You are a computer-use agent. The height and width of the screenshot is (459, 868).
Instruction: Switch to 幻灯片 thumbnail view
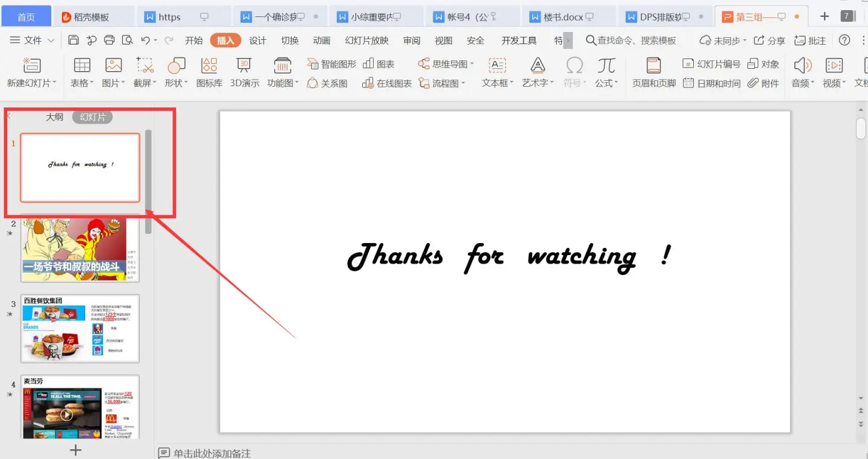[x=92, y=117]
